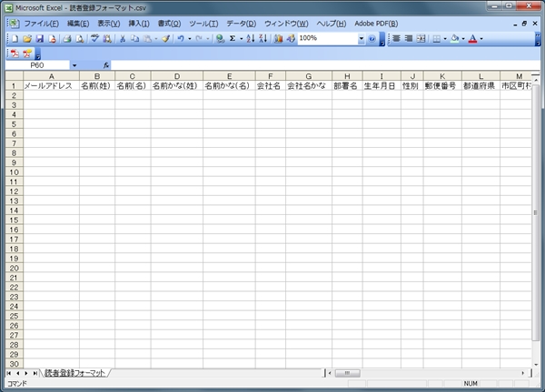
Task: Convert to PDF and email icon
Action: [27, 54]
